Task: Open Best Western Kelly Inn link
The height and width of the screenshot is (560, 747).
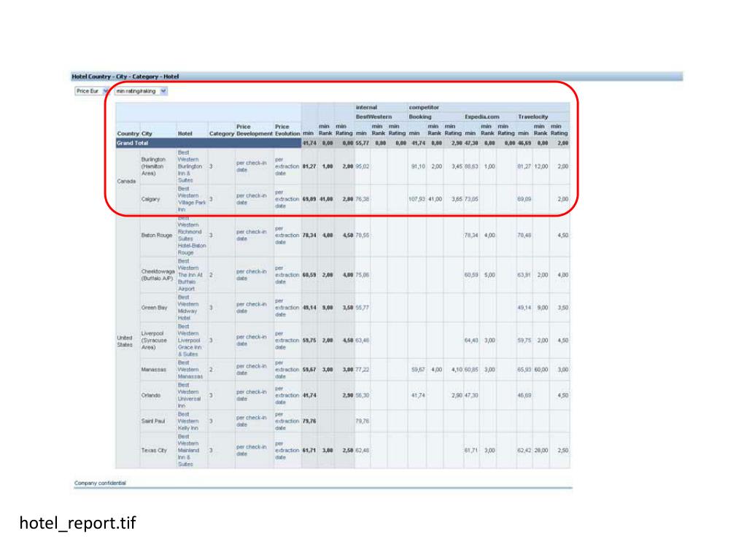Action: pyautogui.click(x=188, y=421)
